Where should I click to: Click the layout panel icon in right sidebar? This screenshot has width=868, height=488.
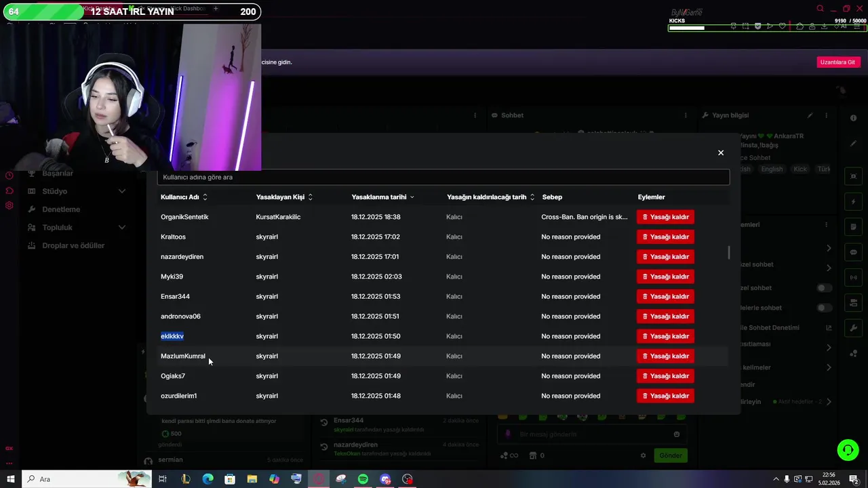854,302
